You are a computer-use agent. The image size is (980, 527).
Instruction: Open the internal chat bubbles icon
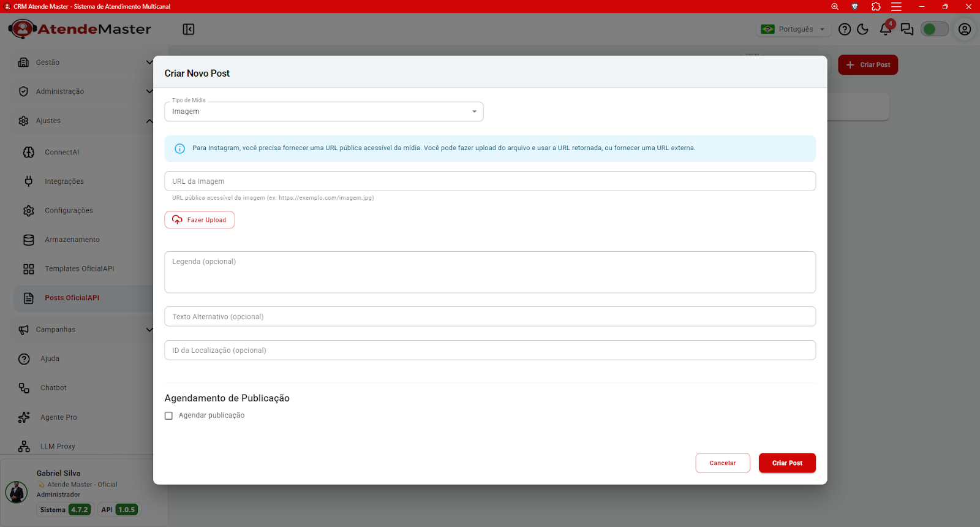(x=907, y=29)
